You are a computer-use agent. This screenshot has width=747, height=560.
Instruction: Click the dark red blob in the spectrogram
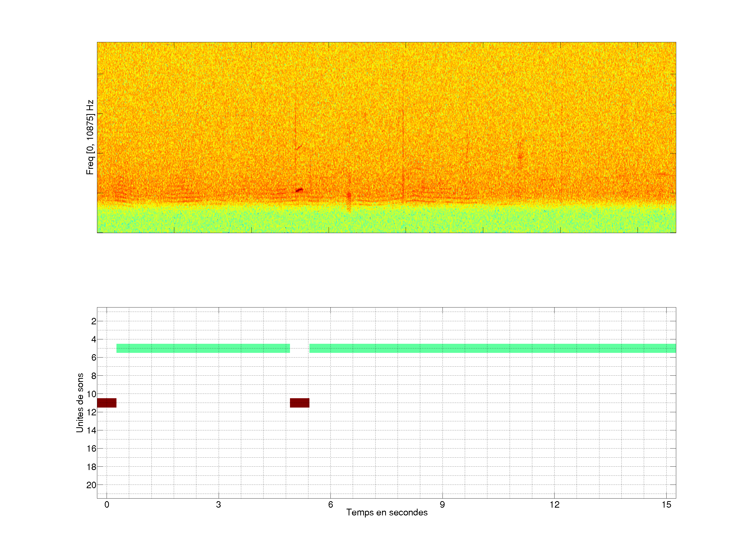pos(299,190)
